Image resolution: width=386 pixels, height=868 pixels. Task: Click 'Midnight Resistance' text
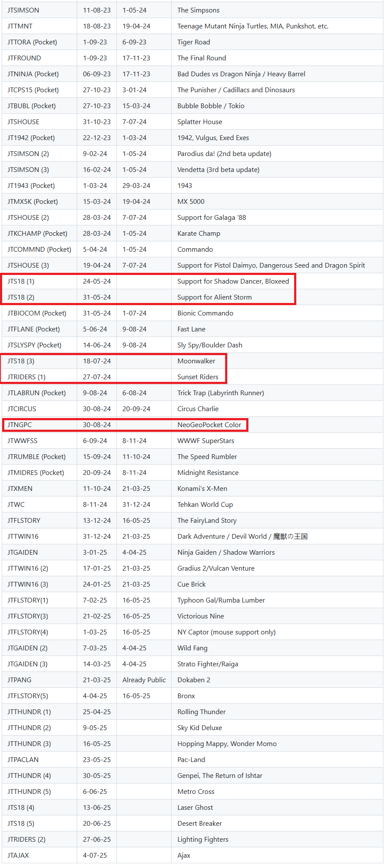tap(208, 473)
